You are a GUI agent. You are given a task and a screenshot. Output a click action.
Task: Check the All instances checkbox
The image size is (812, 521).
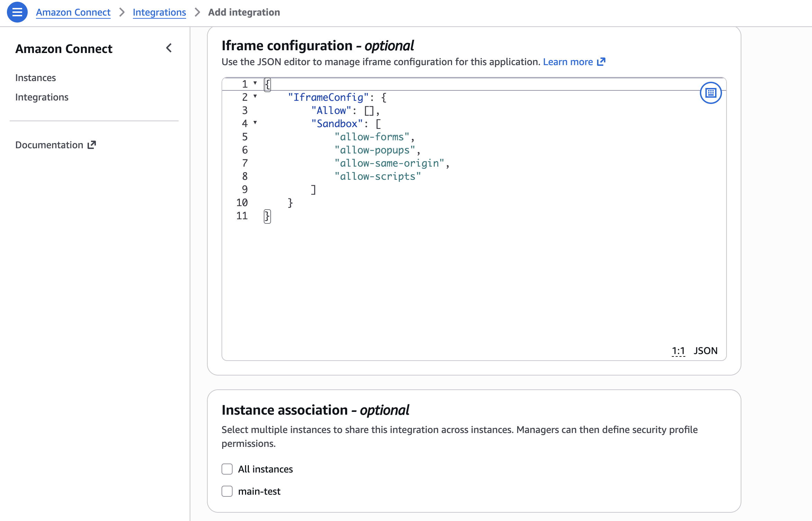pos(227,469)
